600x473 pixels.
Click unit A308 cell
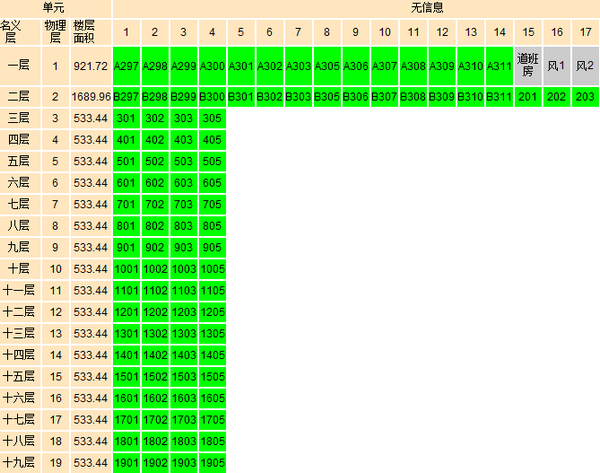[x=413, y=66]
